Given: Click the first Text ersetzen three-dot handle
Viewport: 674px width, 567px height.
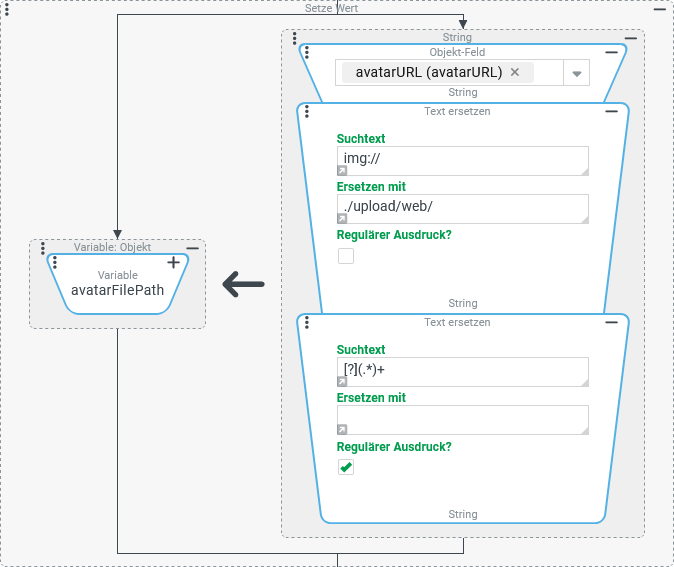Looking at the screenshot, I should (307, 111).
